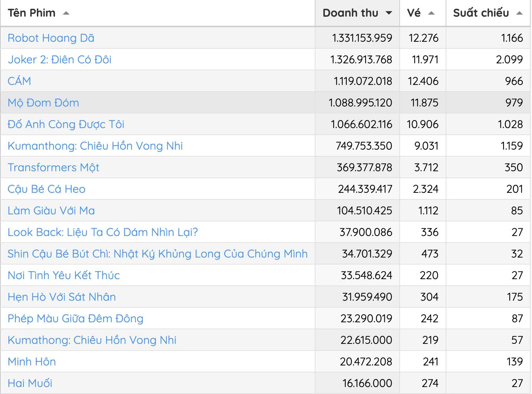Open Hẹn Hò Với Sát Nhân link

[62, 297]
